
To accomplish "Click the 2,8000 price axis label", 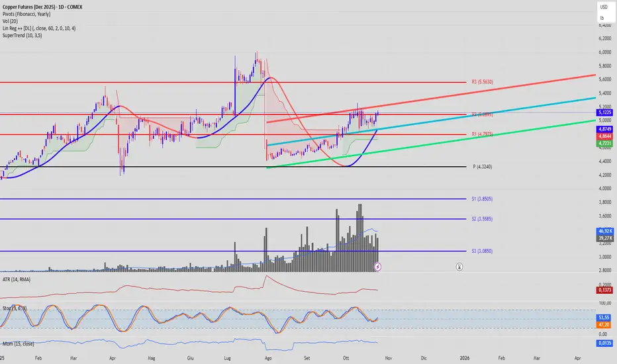I will [605, 270].
